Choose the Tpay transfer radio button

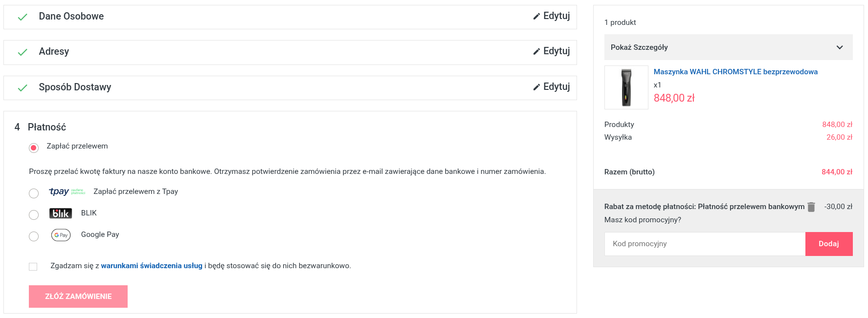pos(34,193)
